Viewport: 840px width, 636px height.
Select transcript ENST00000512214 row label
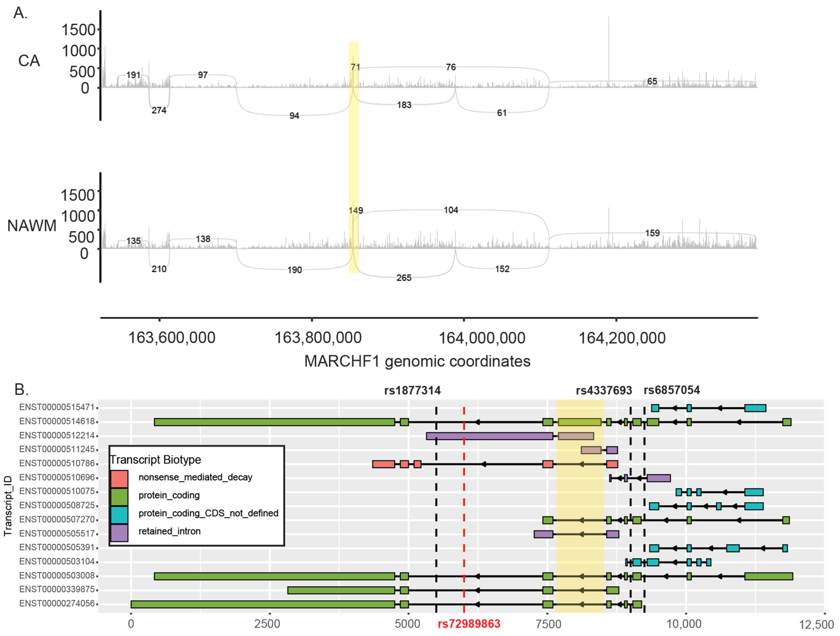(56, 435)
